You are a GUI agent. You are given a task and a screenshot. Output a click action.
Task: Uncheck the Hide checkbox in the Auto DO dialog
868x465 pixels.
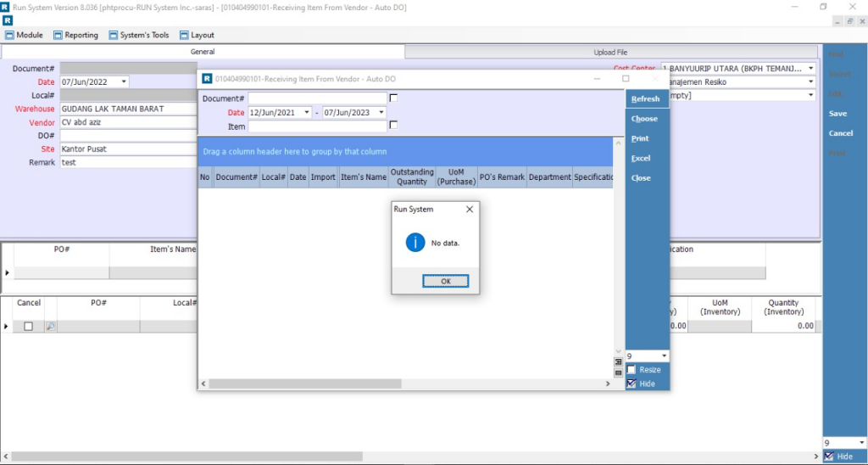[x=631, y=384]
